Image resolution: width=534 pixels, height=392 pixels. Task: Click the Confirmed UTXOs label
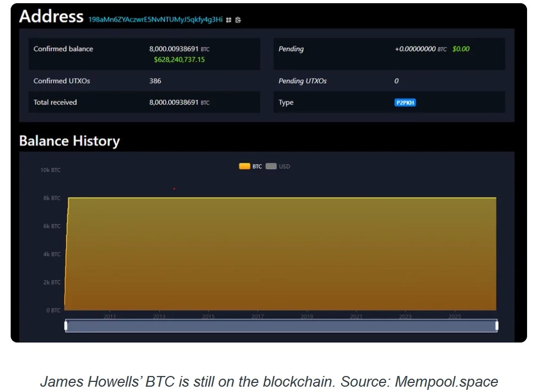61,81
